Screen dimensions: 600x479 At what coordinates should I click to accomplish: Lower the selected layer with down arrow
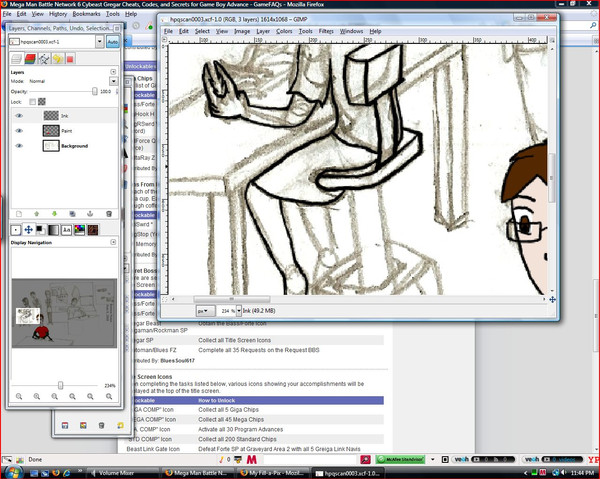54,213
